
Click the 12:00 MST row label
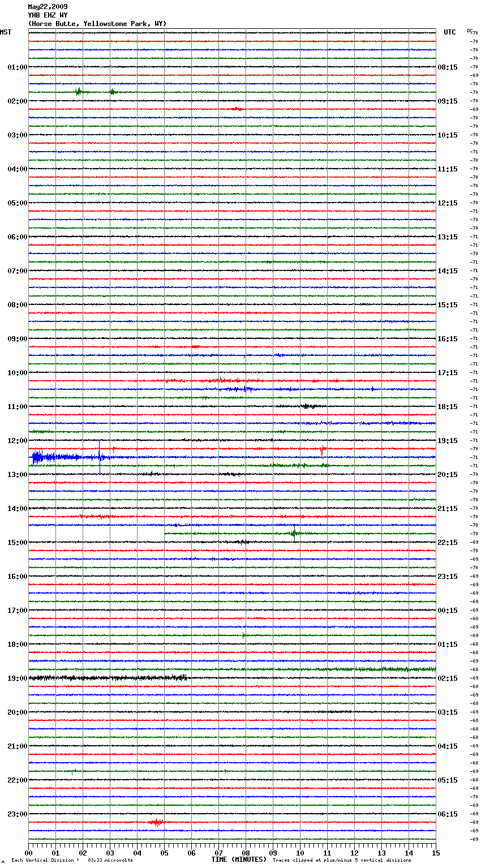coord(18,441)
